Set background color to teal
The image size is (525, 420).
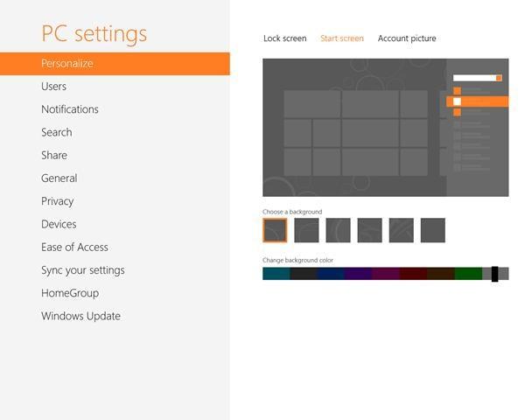pos(276,274)
